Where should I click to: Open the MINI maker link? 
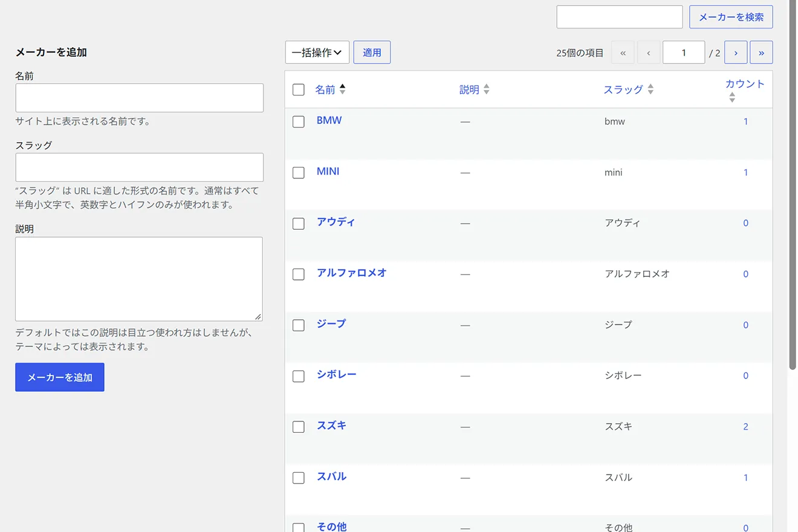coord(328,171)
